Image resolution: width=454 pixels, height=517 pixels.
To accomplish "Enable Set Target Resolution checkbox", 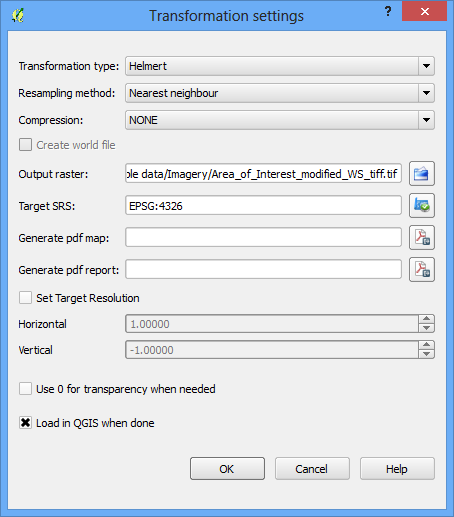I will pyautogui.click(x=25, y=298).
